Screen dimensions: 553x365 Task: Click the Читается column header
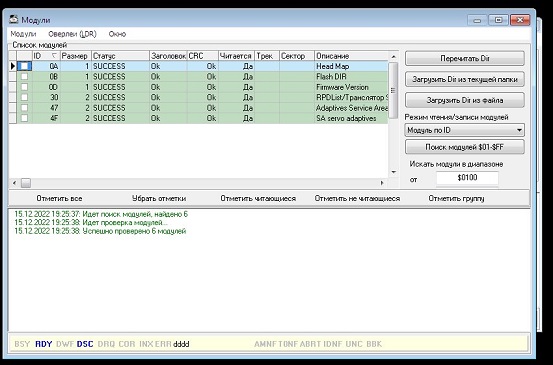236,56
